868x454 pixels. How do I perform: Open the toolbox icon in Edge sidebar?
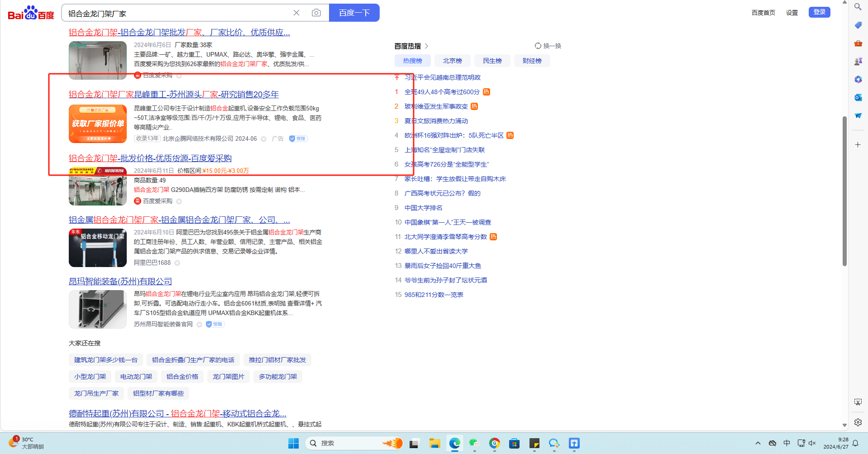coord(858,43)
